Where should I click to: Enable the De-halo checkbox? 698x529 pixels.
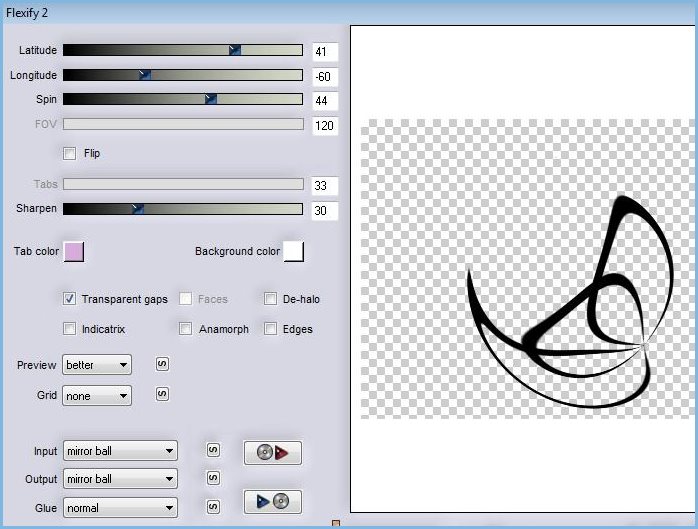pyautogui.click(x=271, y=298)
